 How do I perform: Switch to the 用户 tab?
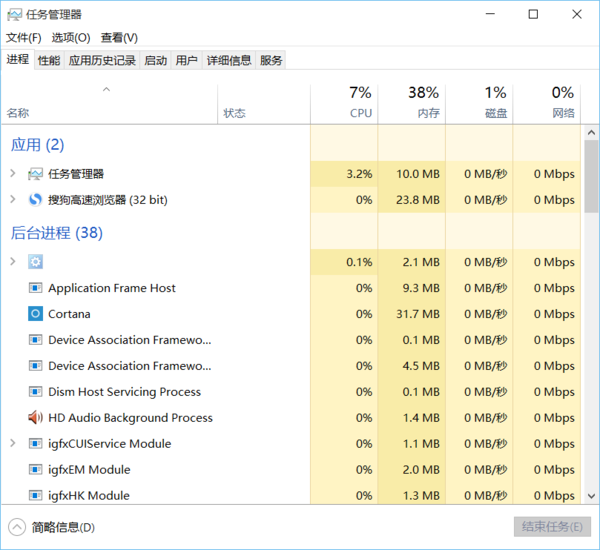click(x=187, y=60)
